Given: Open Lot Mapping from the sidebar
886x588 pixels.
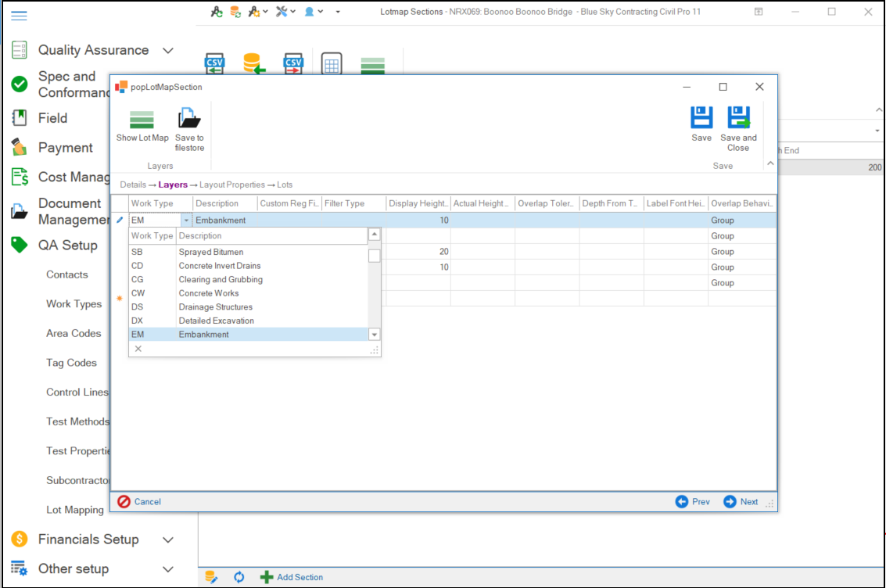Looking at the screenshot, I should (x=75, y=509).
